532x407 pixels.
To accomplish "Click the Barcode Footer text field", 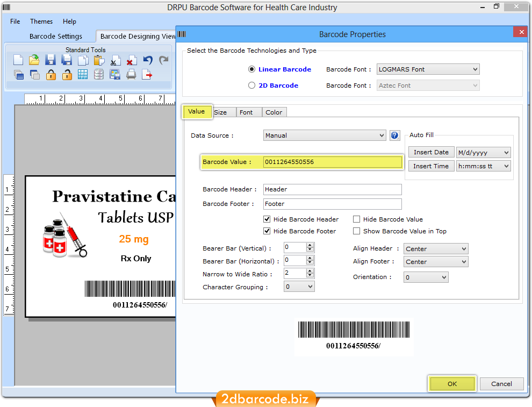I will [333, 204].
